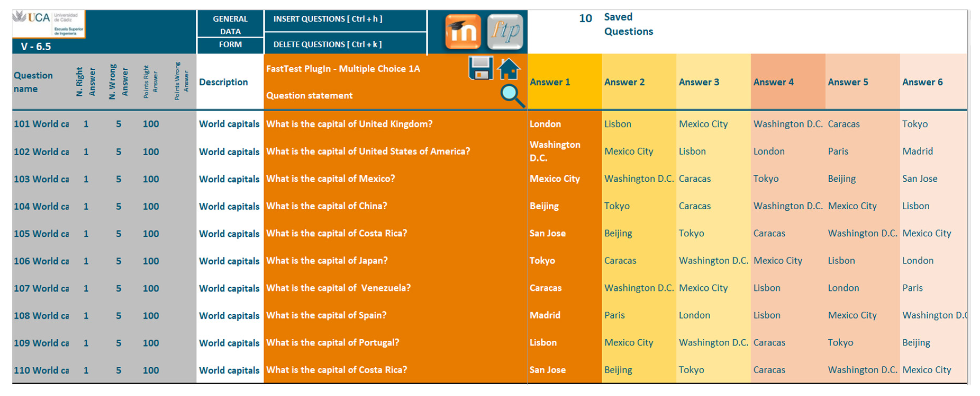Image resolution: width=980 pixels, height=396 pixels.
Task: Click the grey FTP icon
Action: coord(505,31)
